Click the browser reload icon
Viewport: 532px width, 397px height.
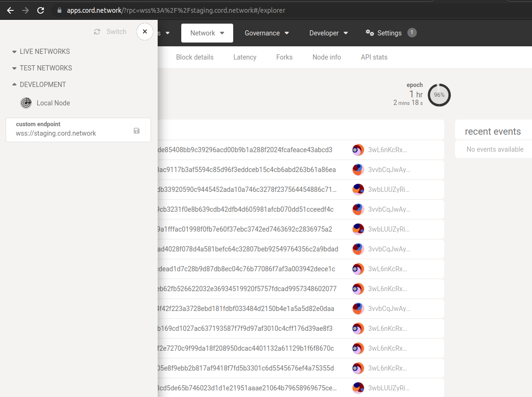(x=41, y=10)
